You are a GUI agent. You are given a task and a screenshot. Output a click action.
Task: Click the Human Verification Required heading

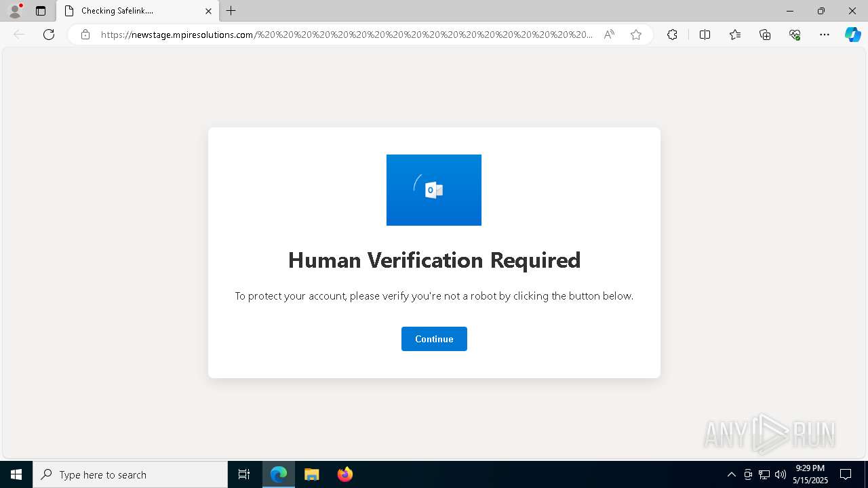pos(434,260)
